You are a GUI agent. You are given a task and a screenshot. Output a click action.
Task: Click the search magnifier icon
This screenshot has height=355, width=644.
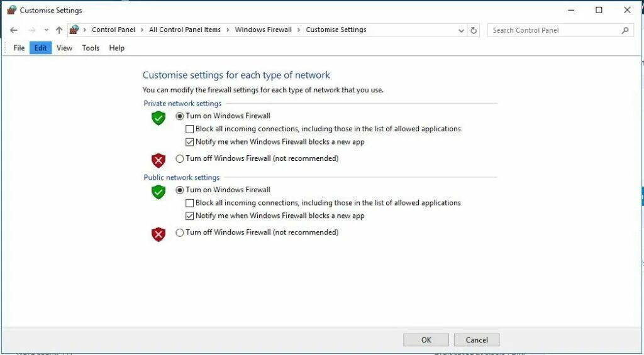pos(625,30)
